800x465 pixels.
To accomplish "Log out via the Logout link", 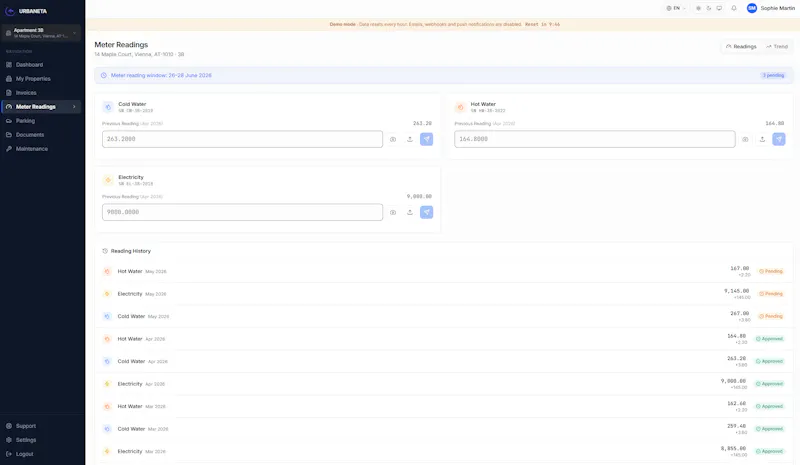I will pos(41,454).
